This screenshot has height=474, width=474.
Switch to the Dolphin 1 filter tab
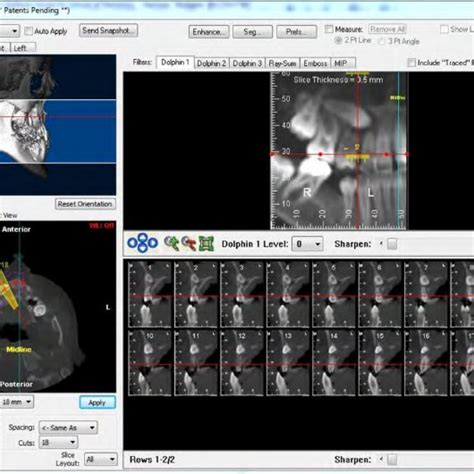click(x=175, y=62)
